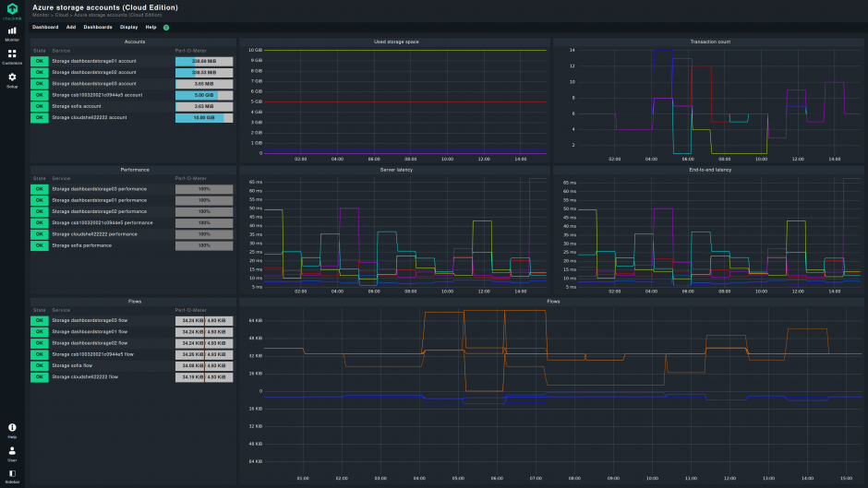Image resolution: width=868 pixels, height=488 pixels.
Task: Click the Checkmk logo in the sidebar
Action: [12, 10]
